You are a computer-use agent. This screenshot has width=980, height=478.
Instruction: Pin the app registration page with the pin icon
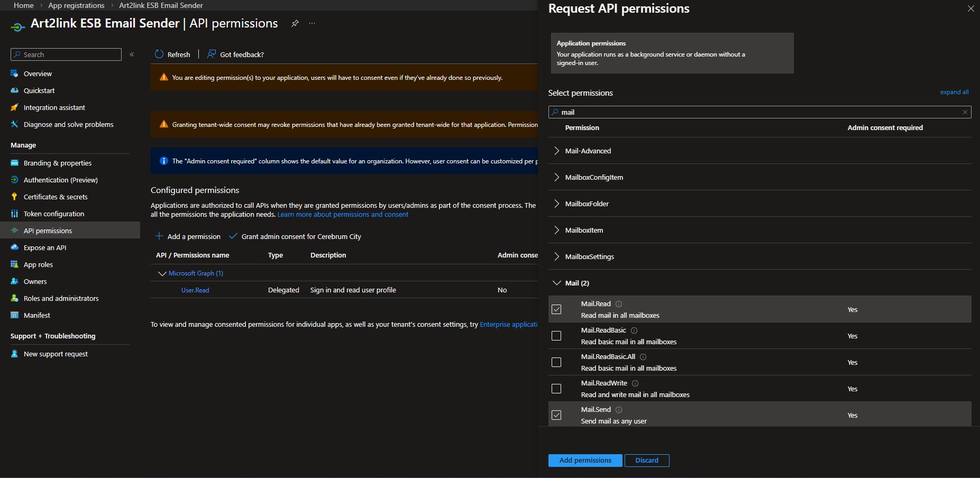(x=295, y=23)
